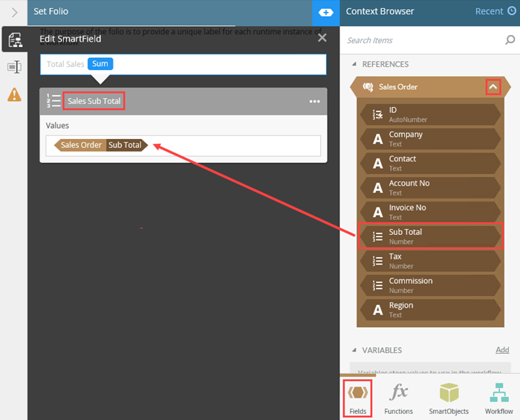Switch to the SmartObjects tab
The width and height of the screenshot is (520, 420).
point(449,398)
